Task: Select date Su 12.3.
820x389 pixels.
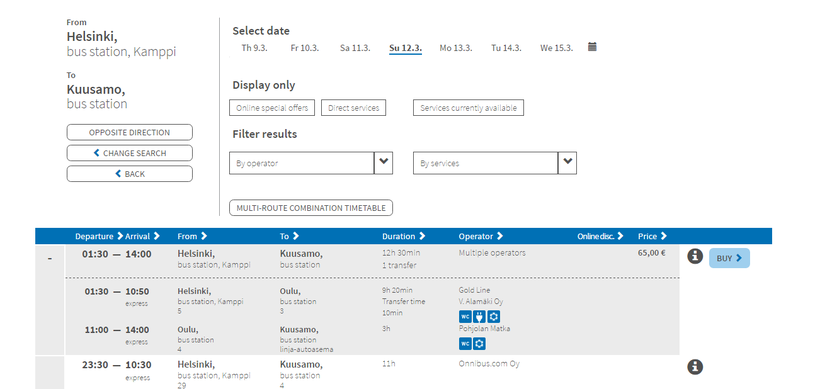Action: [405, 48]
